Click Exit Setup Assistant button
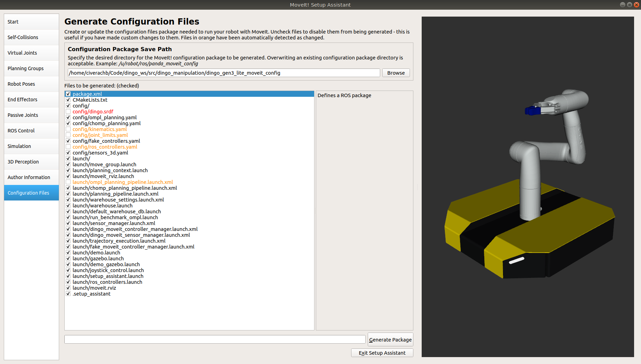Viewport: 641px width, 364px height. pos(382,353)
